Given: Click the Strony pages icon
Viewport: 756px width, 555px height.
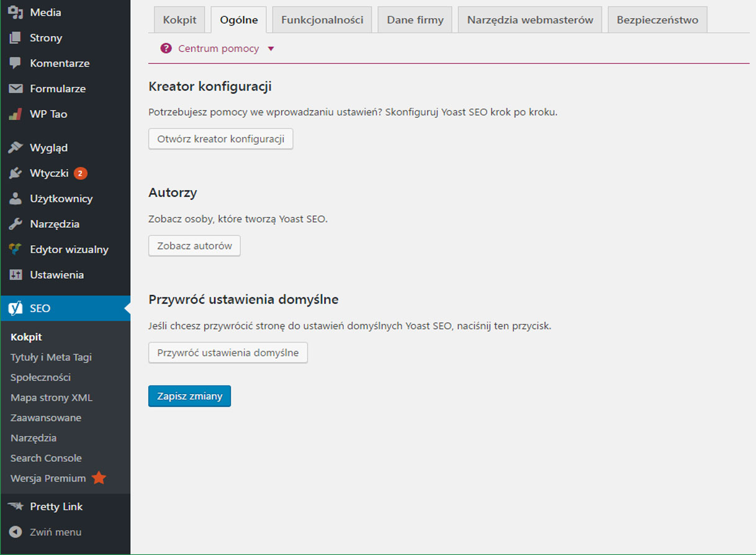Looking at the screenshot, I should coord(16,38).
